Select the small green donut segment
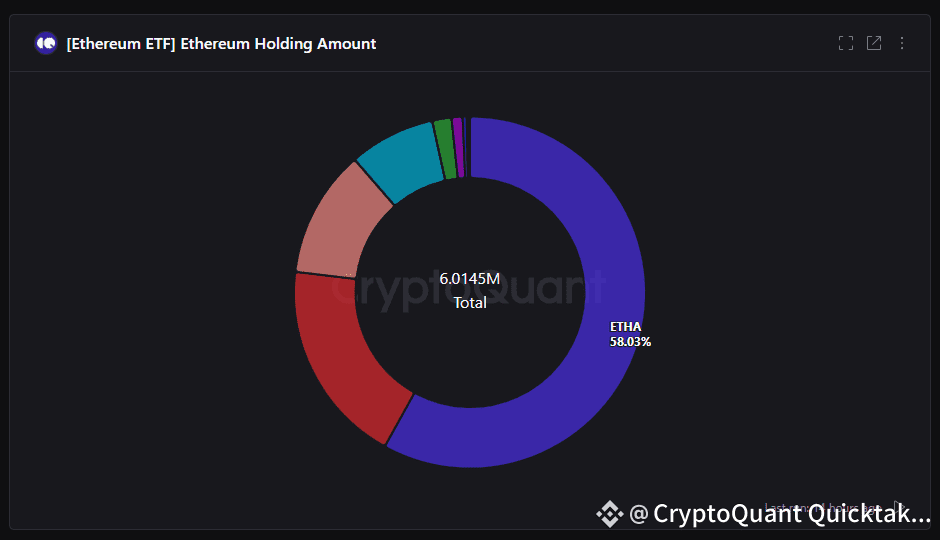The height and width of the screenshot is (540, 940). point(444,150)
